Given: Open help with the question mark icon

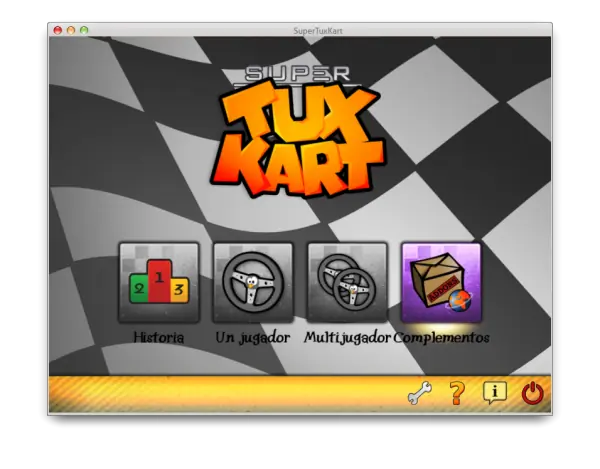Looking at the screenshot, I should (457, 393).
